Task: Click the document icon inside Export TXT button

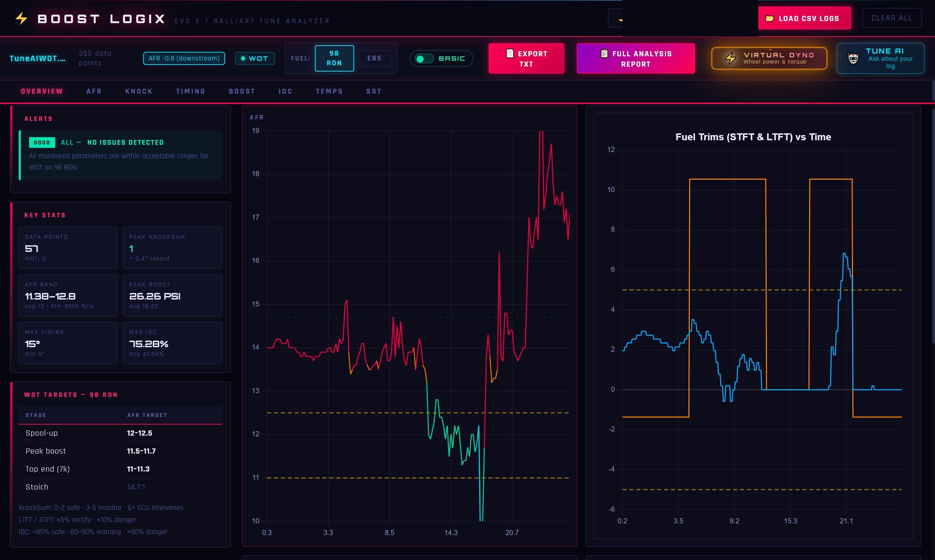Action: pyautogui.click(x=510, y=54)
